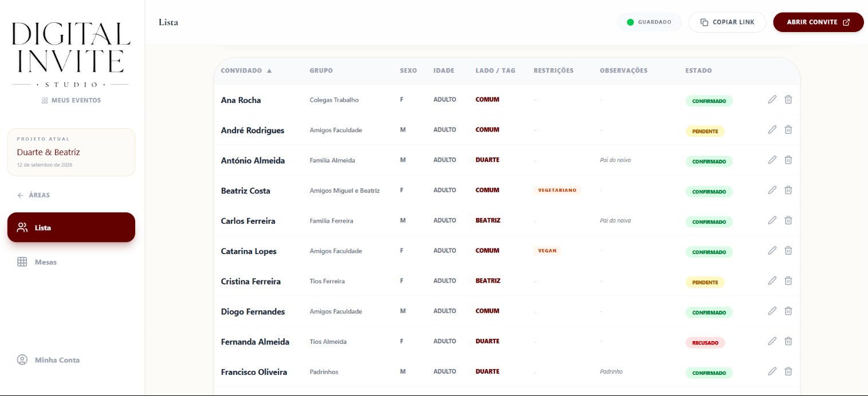Open the Duarte & Beatriz project card
The height and width of the screenshot is (396, 868).
click(x=71, y=152)
